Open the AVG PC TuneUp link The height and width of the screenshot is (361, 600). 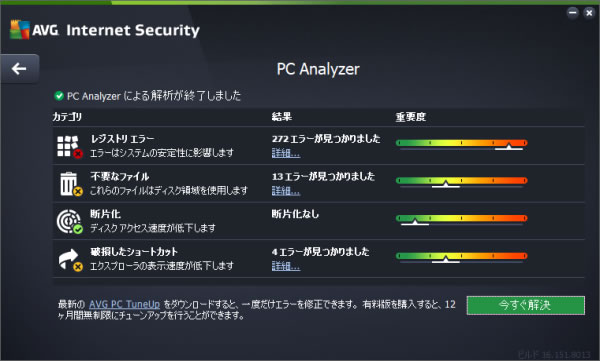(x=124, y=304)
